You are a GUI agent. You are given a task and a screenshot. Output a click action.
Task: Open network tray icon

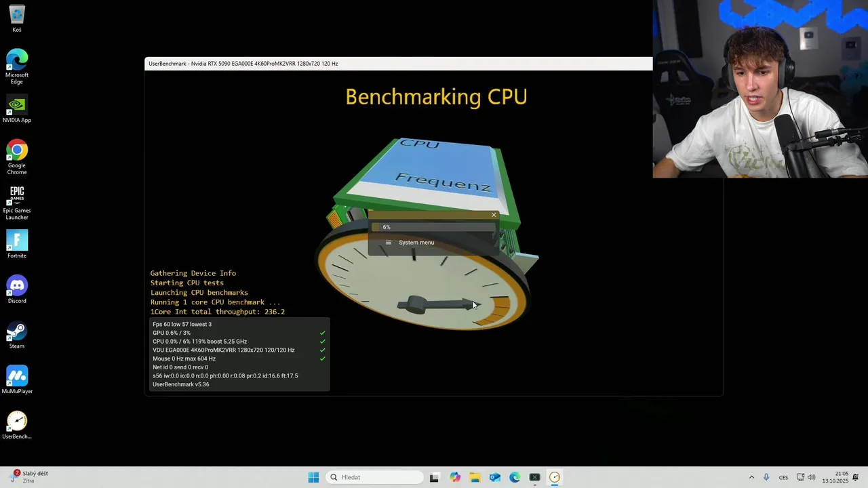pos(801,477)
